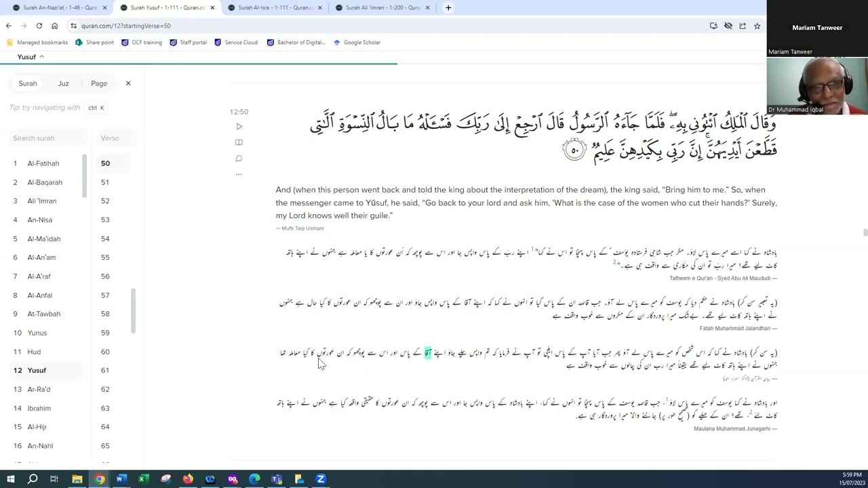Open the three-dot more options menu for the verse
The image size is (868, 488).
(239, 174)
